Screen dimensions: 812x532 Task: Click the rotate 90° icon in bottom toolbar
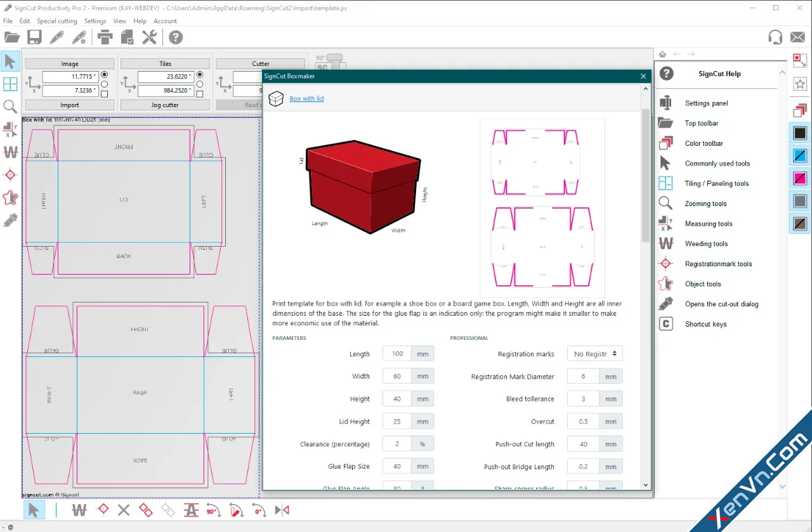[x=213, y=510]
